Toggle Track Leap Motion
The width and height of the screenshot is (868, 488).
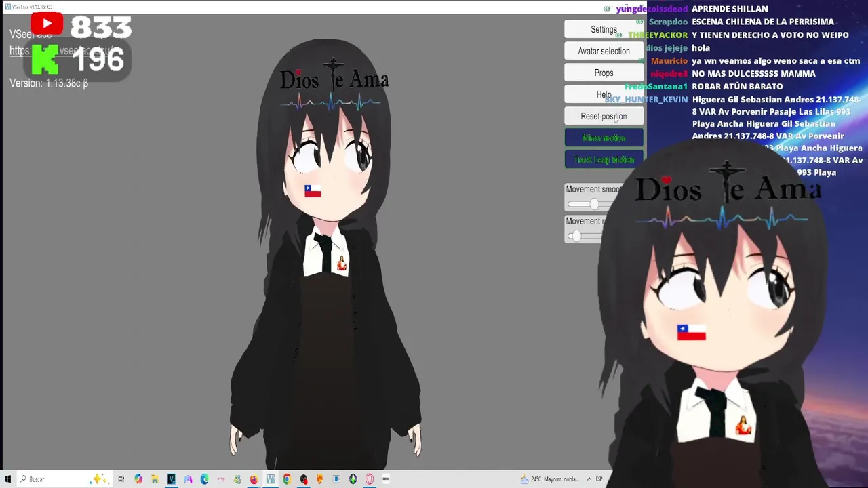[x=604, y=159]
